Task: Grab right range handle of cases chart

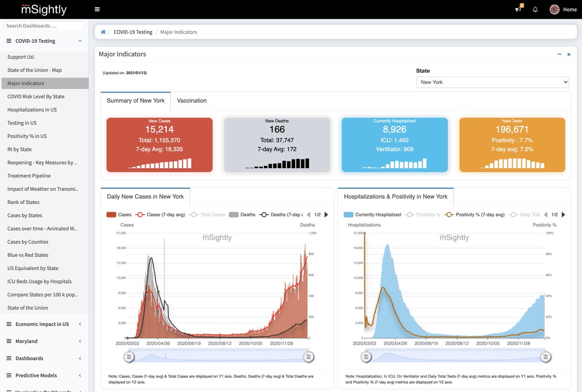Action: point(308,357)
